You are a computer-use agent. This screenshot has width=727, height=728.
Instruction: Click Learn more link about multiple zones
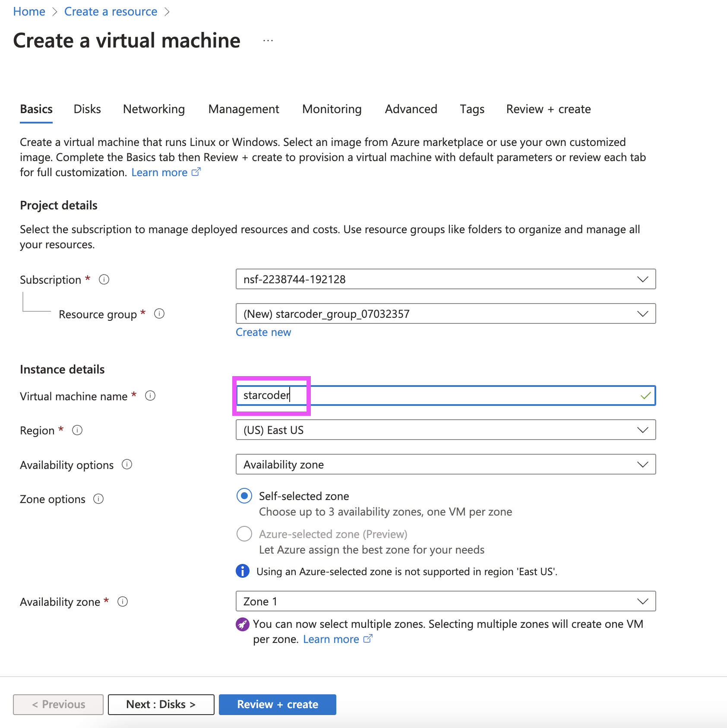pyautogui.click(x=331, y=639)
